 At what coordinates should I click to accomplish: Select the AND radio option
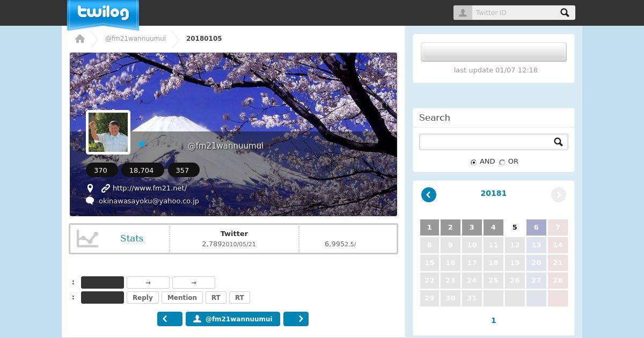pyautogui.click(x=473, y=162)
